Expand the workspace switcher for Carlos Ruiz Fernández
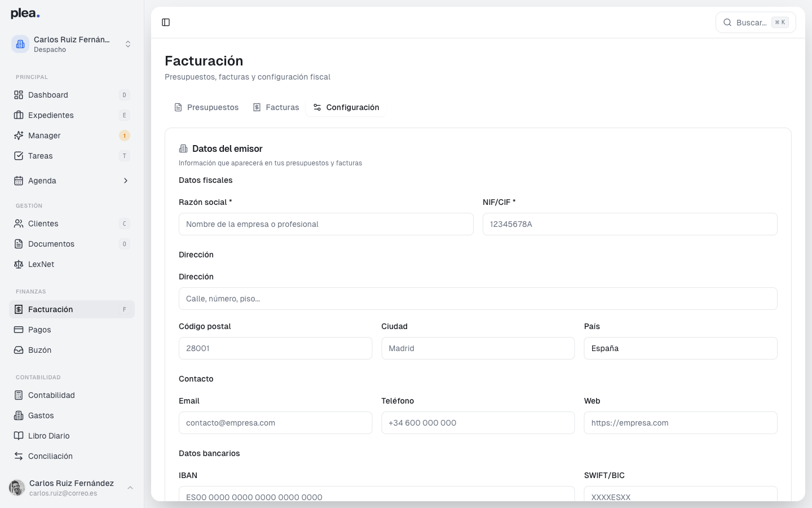 128,44
